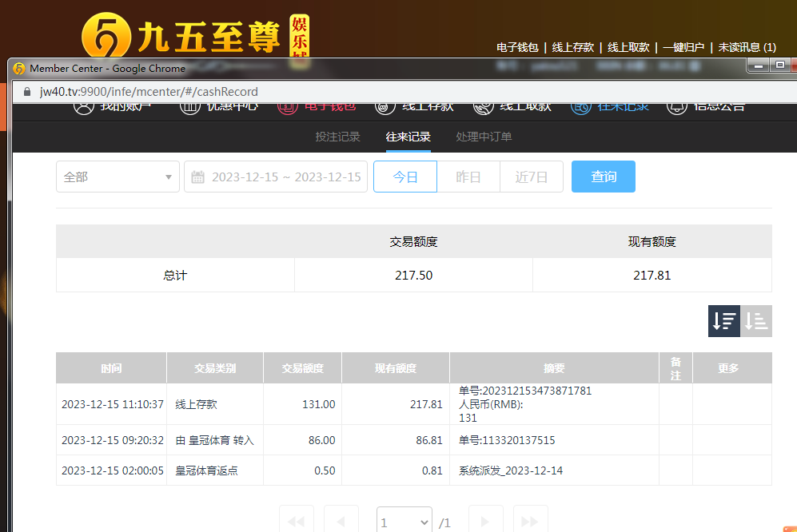Switch to the 往来记录 sub-tab
This screenshot has width=797, height=532.
pos(408,137)
